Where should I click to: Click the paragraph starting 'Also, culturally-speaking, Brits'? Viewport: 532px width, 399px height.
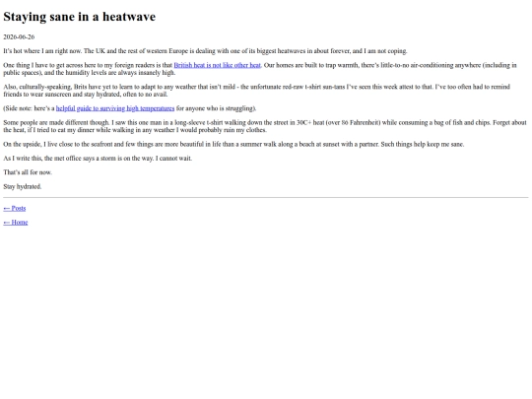(257, 91)
